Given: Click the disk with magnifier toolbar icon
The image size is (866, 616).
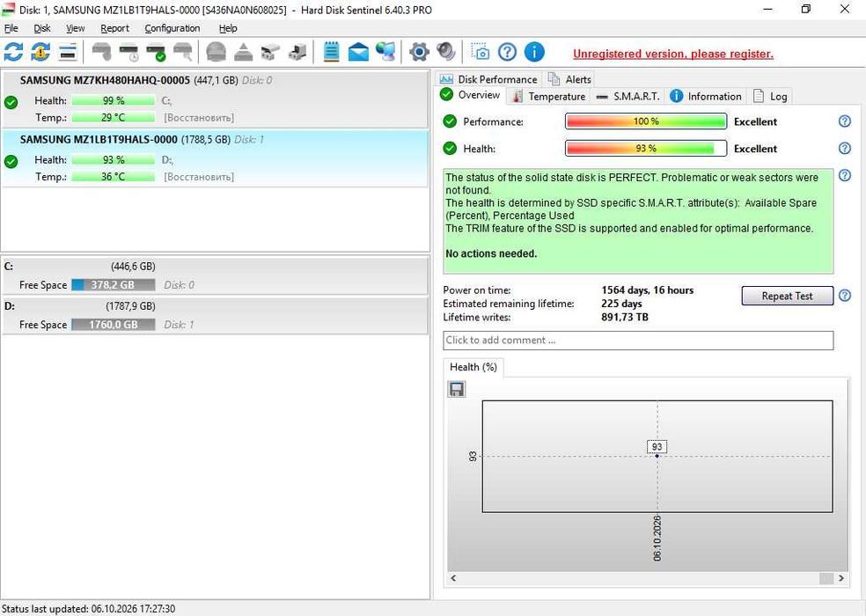Looking at the screenshot, I should tap(183, 53).
